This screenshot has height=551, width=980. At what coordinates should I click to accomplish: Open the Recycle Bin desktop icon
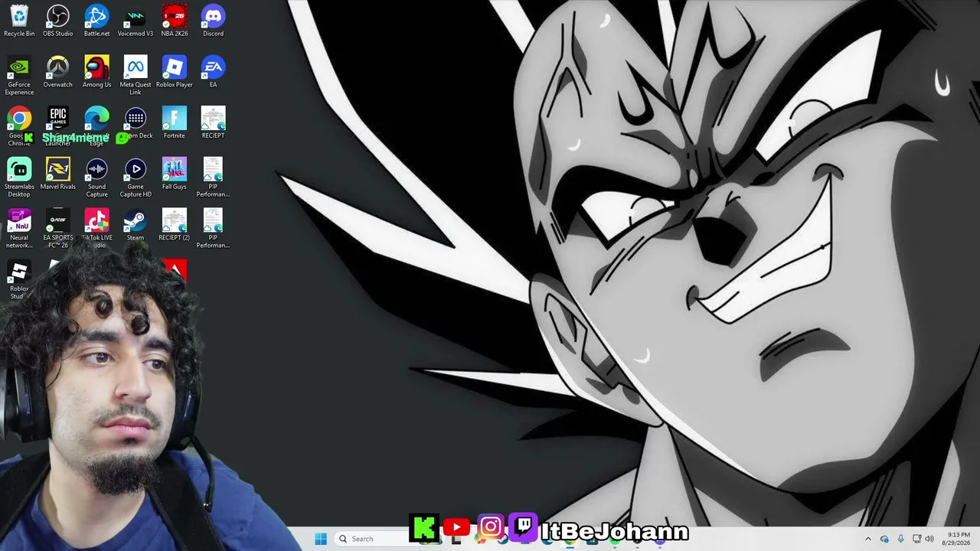[19, 21]
